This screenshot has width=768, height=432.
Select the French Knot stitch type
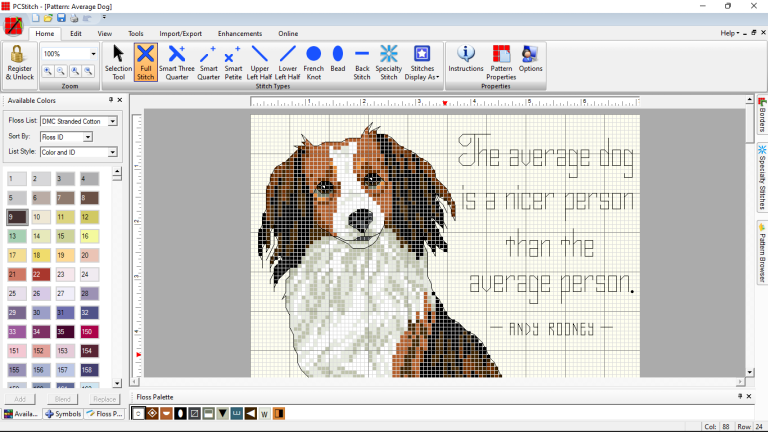click(314, 62)
